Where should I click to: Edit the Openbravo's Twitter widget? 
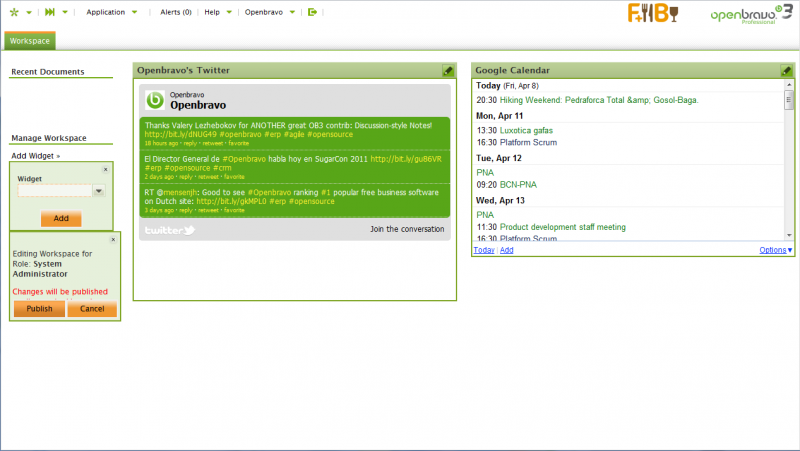[448, 71]
